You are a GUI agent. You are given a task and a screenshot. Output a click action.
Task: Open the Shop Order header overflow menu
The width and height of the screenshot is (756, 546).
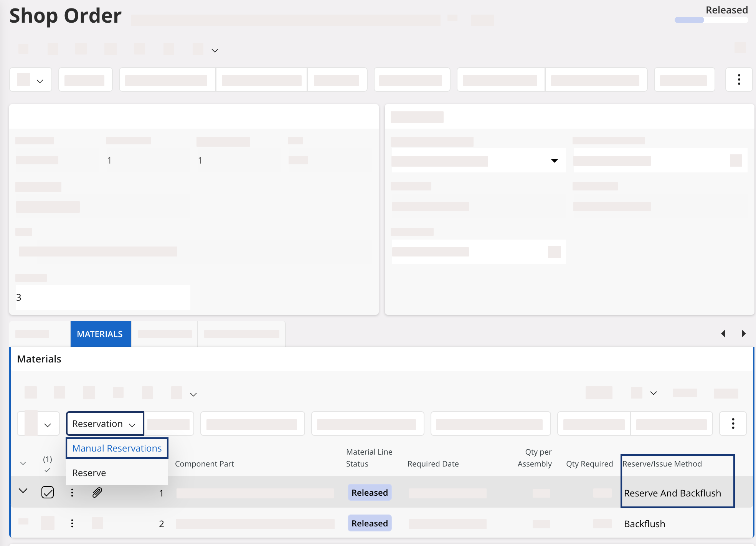739,79
